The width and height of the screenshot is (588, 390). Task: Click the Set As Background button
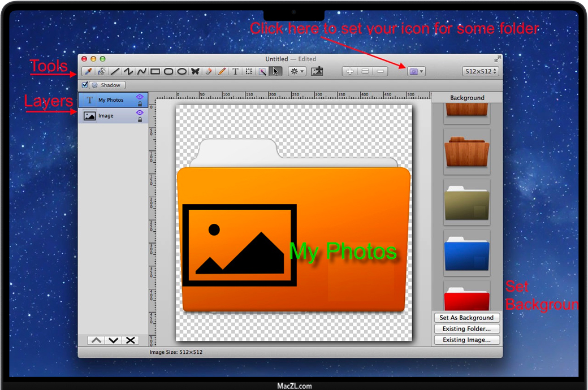tap(466, 318)
